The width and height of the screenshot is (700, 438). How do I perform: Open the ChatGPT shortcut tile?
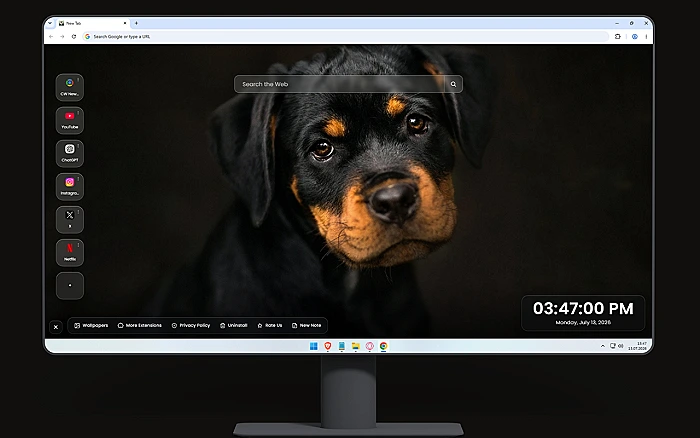tap(70, 153)
